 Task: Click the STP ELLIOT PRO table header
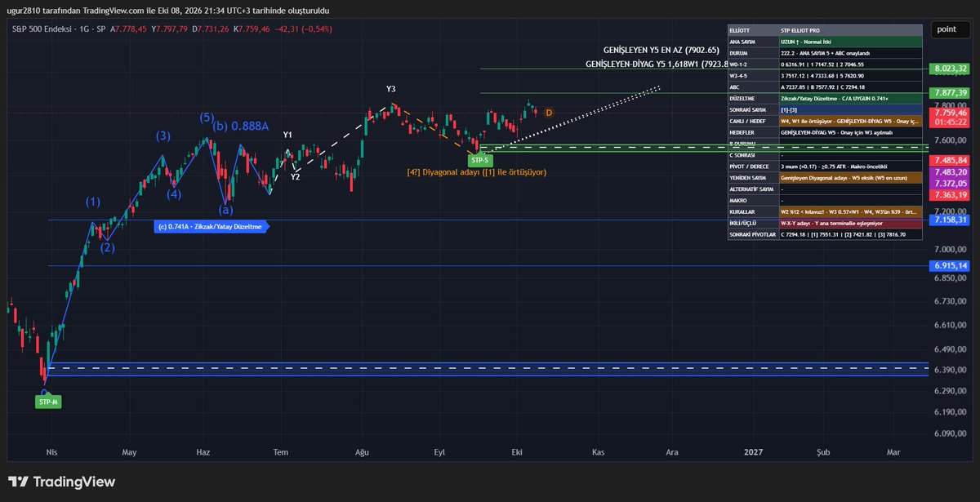(x=850, y=29)
